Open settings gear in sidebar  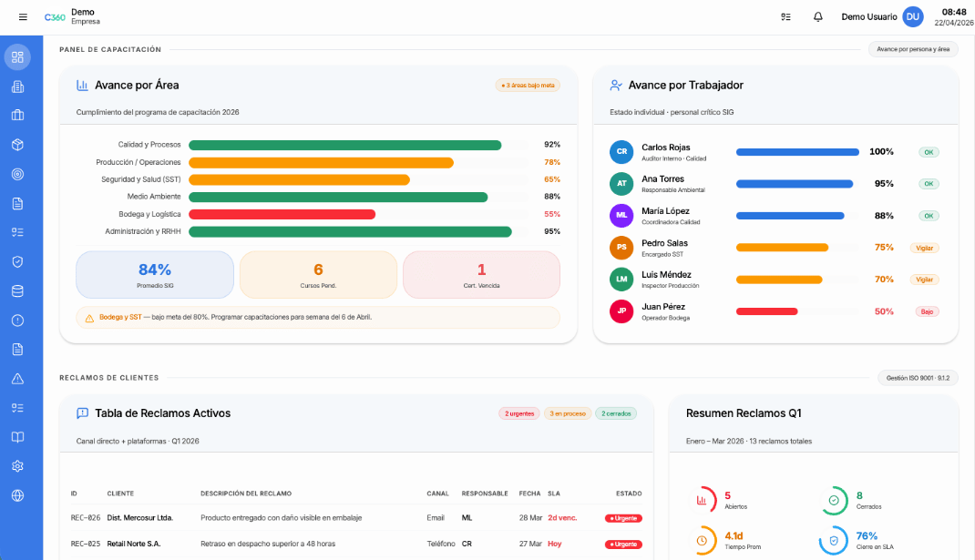pos(17,466)
